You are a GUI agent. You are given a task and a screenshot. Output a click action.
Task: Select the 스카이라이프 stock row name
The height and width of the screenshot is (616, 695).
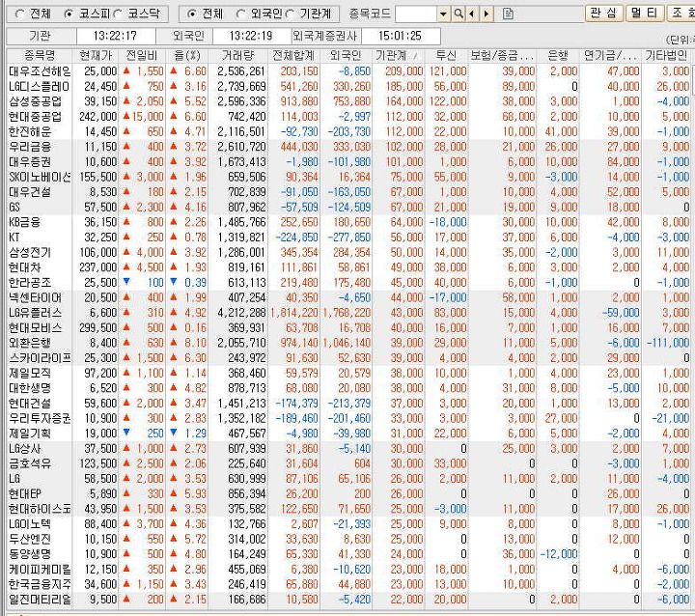[40, 358]
